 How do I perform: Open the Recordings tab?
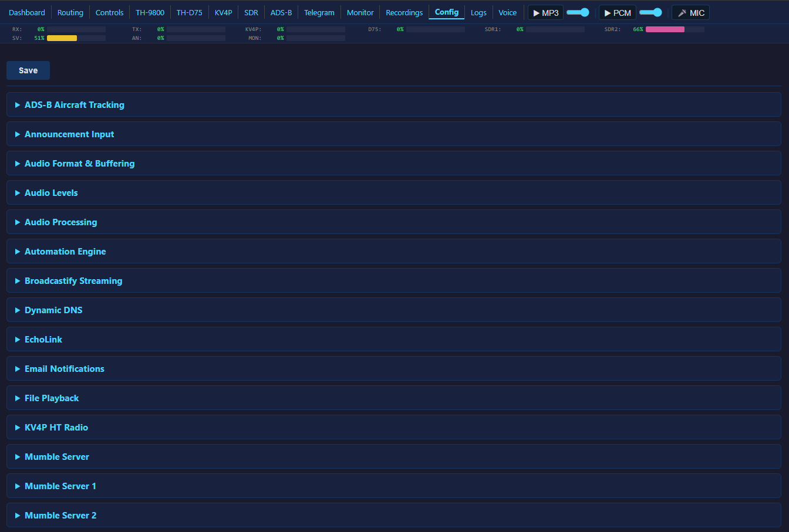coord(404,12)
